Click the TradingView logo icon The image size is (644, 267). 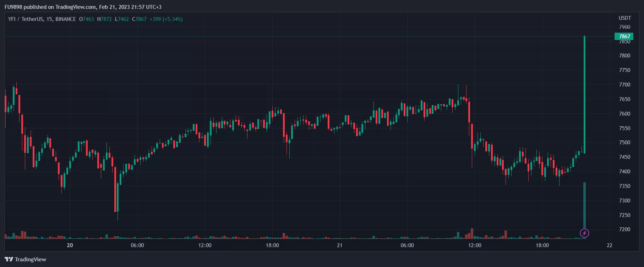click(x=9, y=259)
